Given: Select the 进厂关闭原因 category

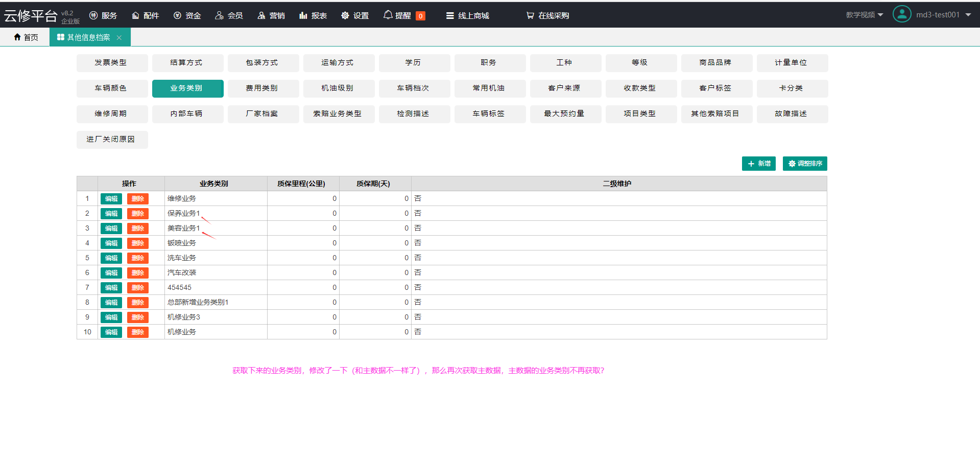Looking at the screenshot, I should [112, 140].
